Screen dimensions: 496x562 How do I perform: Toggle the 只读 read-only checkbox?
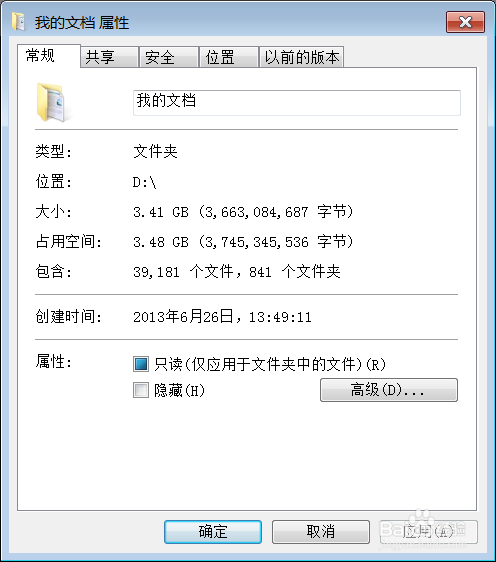140,364
